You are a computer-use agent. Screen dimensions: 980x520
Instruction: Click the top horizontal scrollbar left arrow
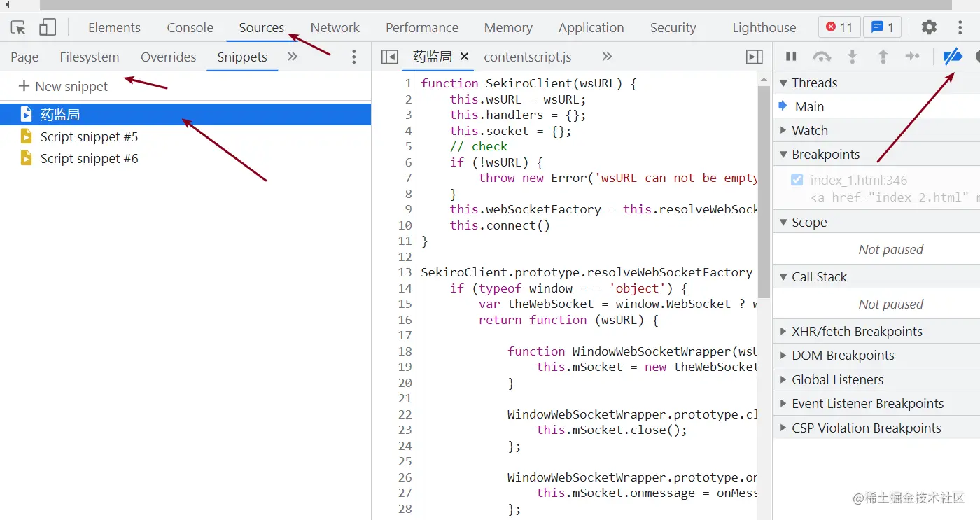coord(8,5)
